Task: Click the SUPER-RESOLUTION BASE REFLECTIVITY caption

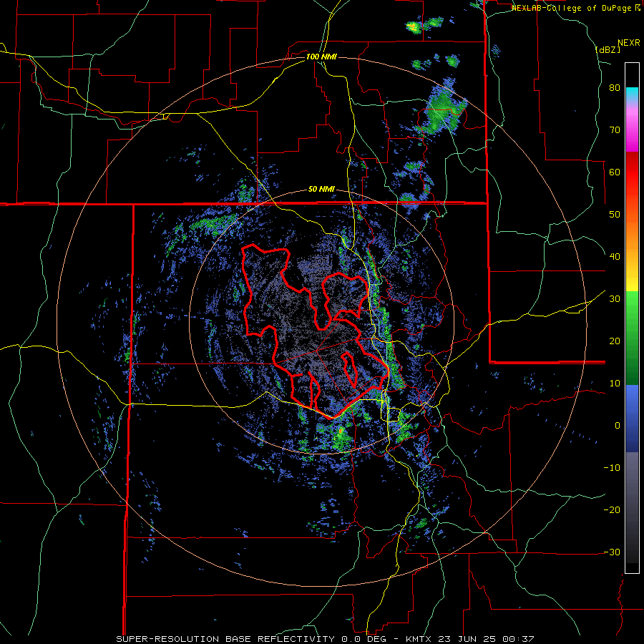Action: pos(227,639)
